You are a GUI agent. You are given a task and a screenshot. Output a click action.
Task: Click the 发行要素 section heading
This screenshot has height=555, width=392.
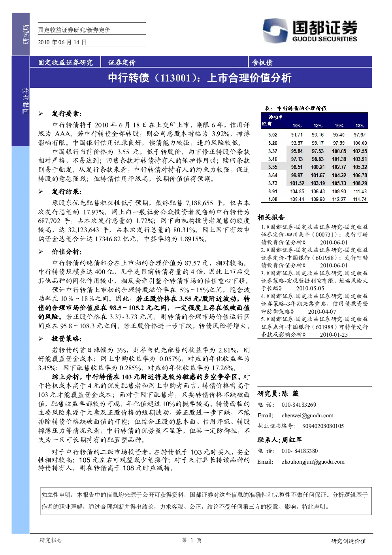click(66, 114)
